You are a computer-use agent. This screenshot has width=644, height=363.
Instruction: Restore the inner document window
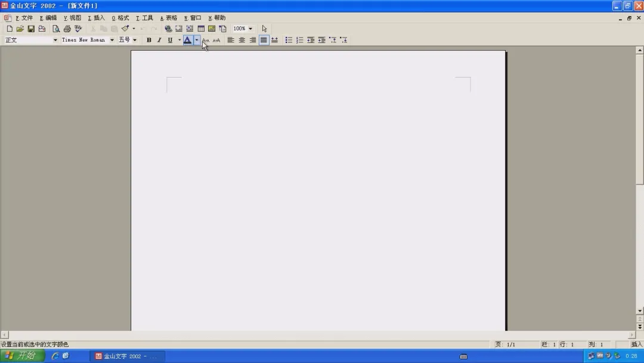(x=629, y=18)
